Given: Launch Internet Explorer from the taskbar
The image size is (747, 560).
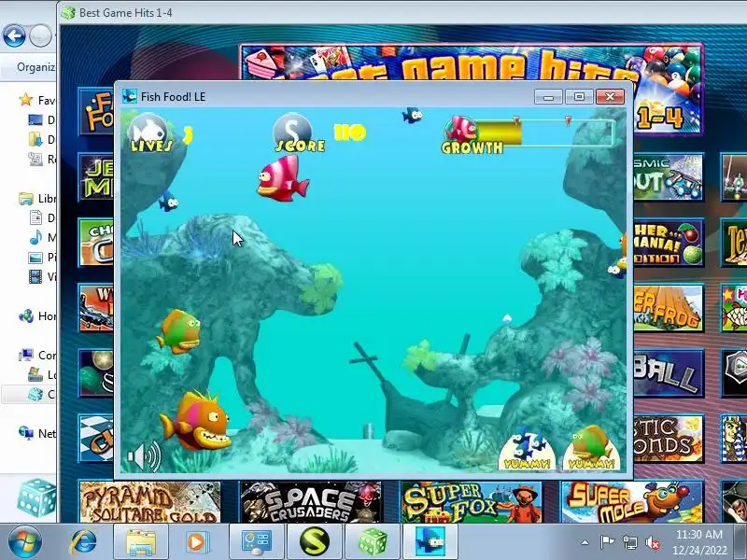Looking at the screenshot, I should click(x=84, y=542).
